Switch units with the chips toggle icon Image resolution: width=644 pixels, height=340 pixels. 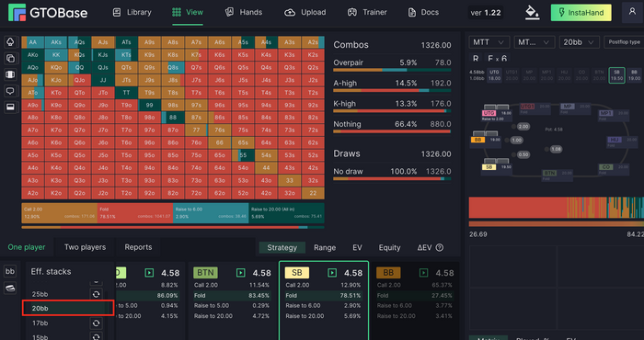[10, 288]
